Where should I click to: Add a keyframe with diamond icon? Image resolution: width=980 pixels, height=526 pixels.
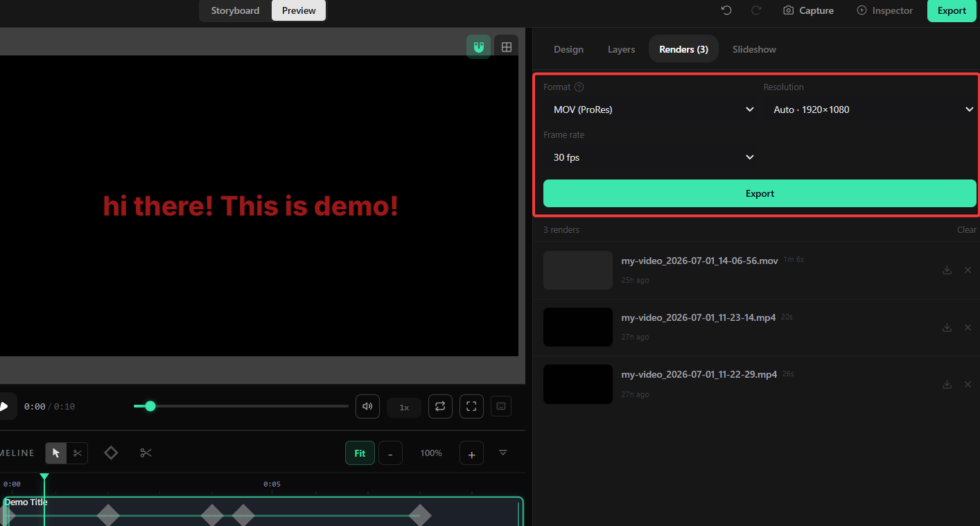pyautogui.click(x=111, y=453)
